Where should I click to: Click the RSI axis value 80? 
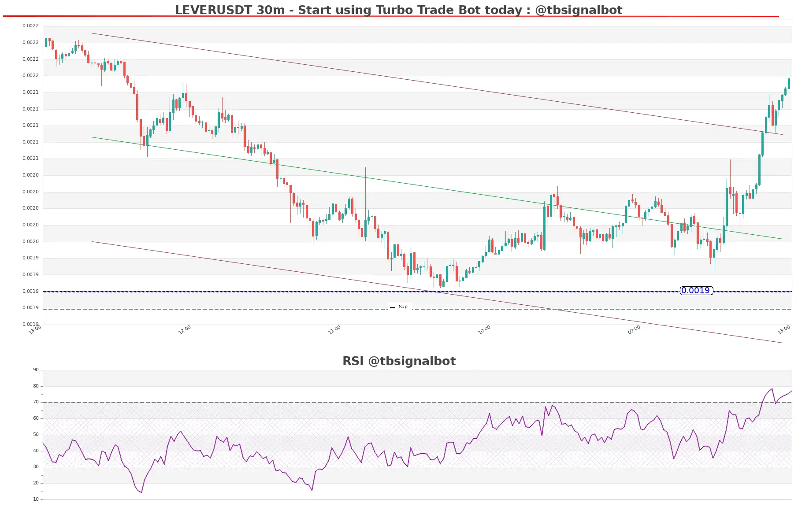click(x=36, y=386)
